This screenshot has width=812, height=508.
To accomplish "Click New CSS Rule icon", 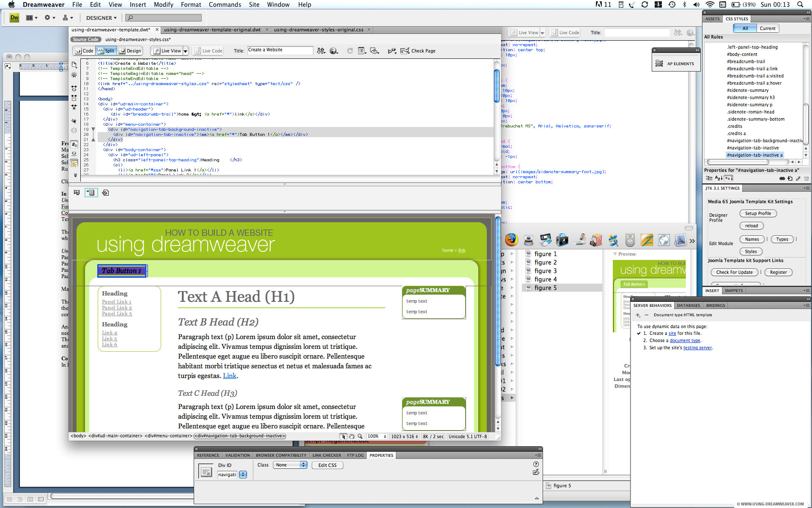I will point(790,179).
